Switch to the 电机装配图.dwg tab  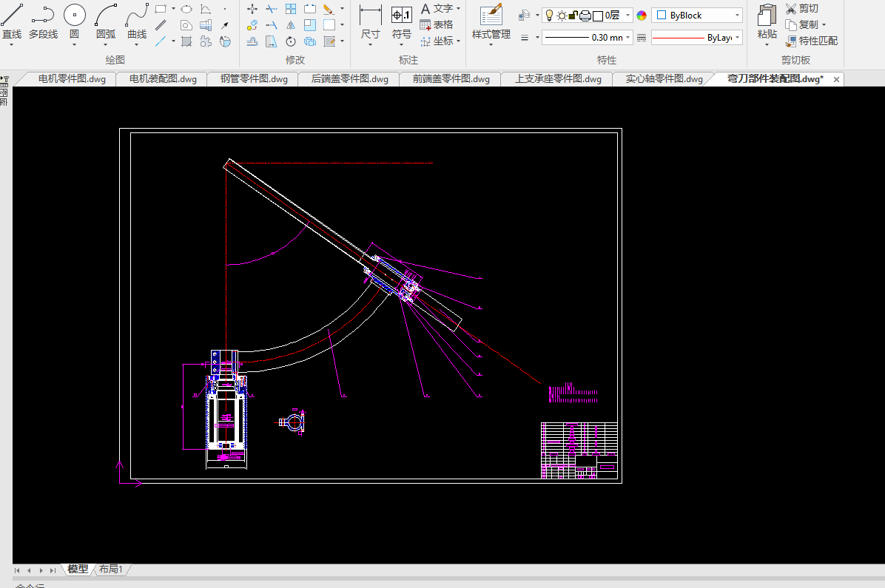[x=163, y=79]
